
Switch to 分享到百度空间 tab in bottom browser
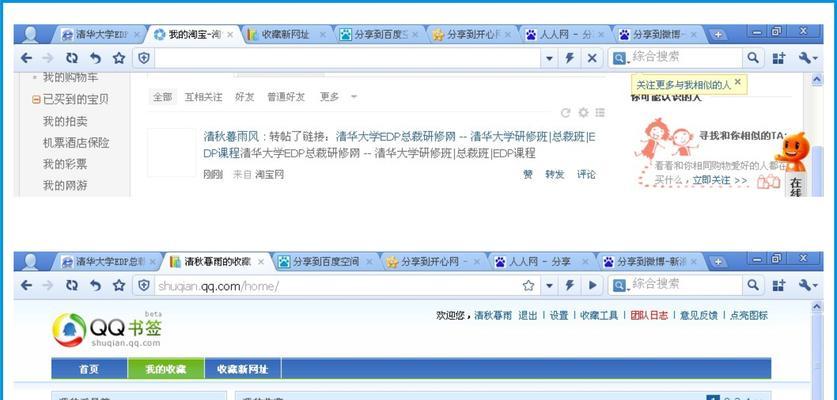[x=327, y=262]
